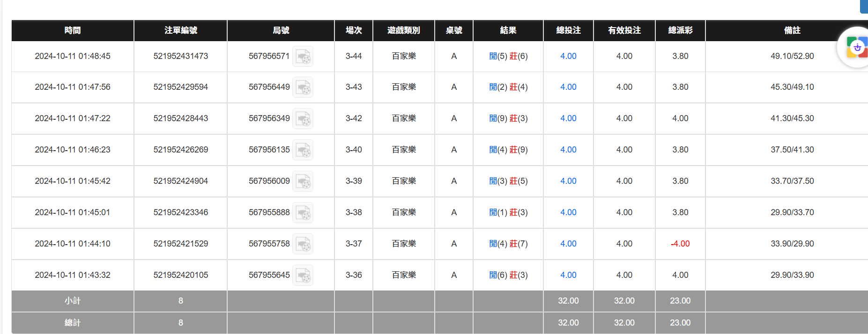Image resolution: width=868 pixels, height=334 pixels.
Task: Select bet order number 521952431473
Action: (180, 56)
